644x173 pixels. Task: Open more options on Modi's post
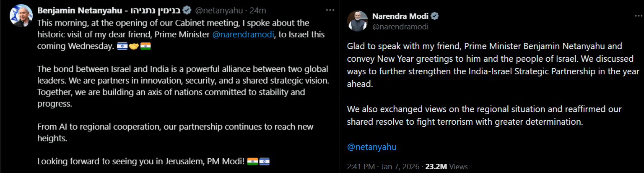pyautogui.click(x=638, y=16)
